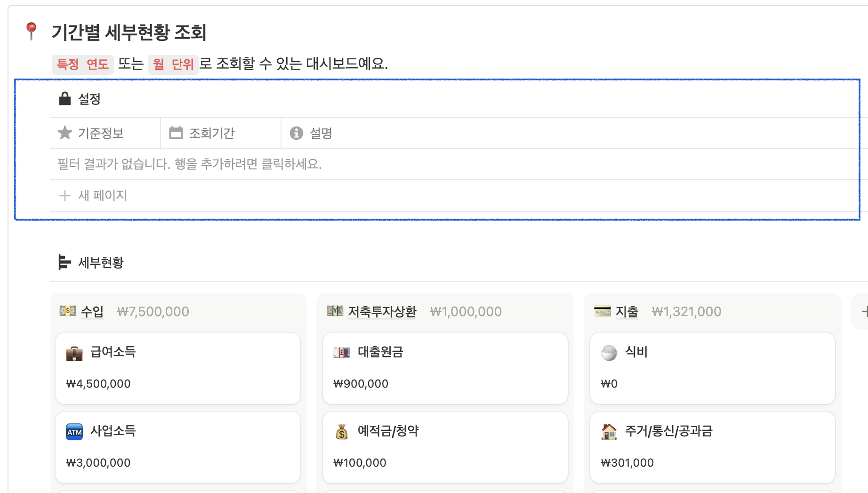
Task: Click the ATM icon on the 사업소득 card
Action: click(74, 431)
